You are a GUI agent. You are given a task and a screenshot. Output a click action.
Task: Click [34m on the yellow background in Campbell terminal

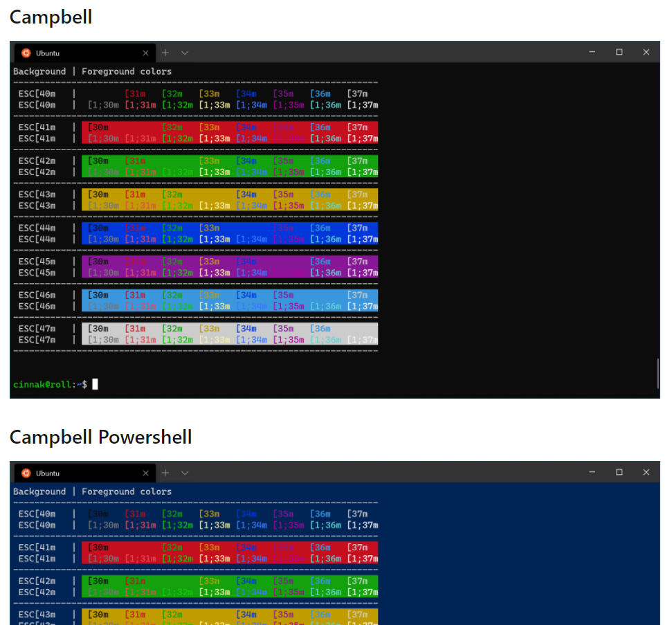246,194
